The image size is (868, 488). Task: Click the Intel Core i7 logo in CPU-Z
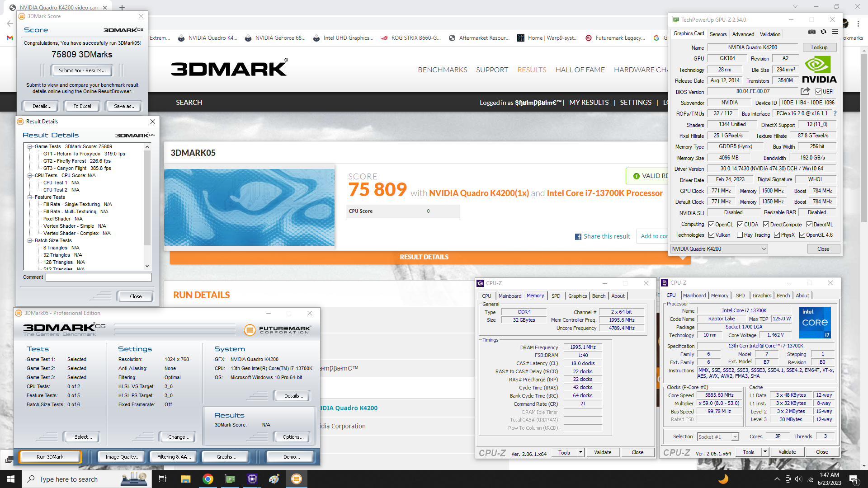tap(815, 323)
